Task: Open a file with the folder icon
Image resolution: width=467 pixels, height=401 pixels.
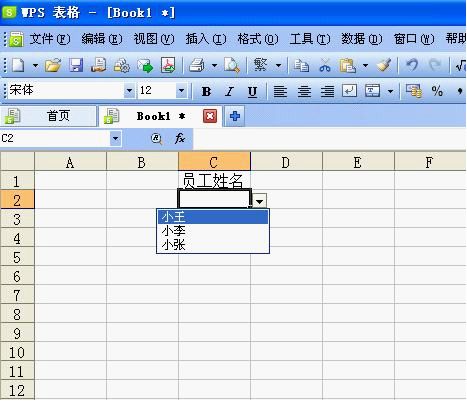Action: pos(53,65)
